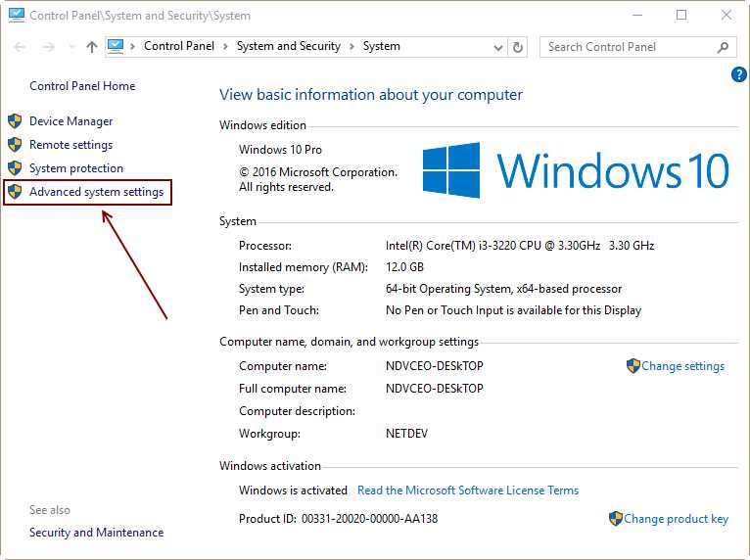Click 'Windows is activated' status text
The width and height of the screenshot is (750, 560).
(293, 490)
